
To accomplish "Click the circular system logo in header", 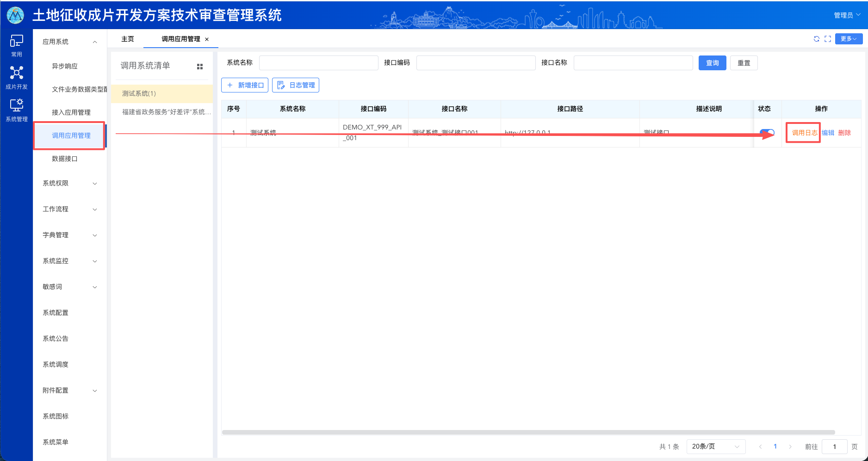I will [15, 15].
